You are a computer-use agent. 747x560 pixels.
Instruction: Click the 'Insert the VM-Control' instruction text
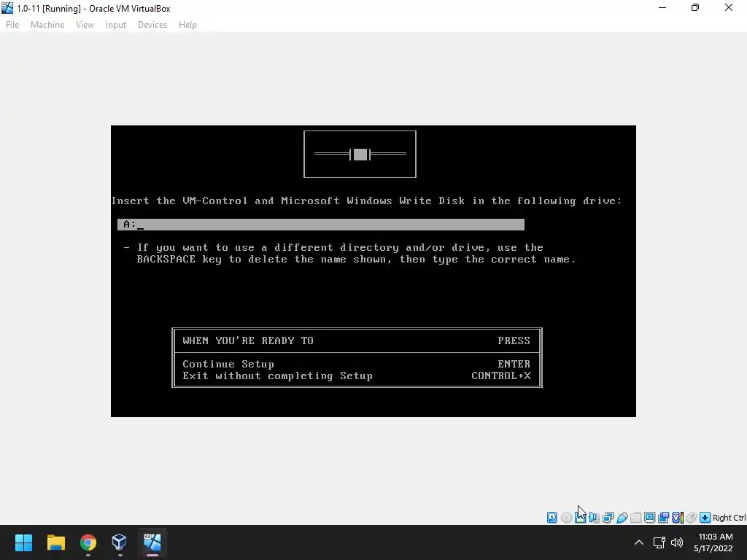click(367, 201)
